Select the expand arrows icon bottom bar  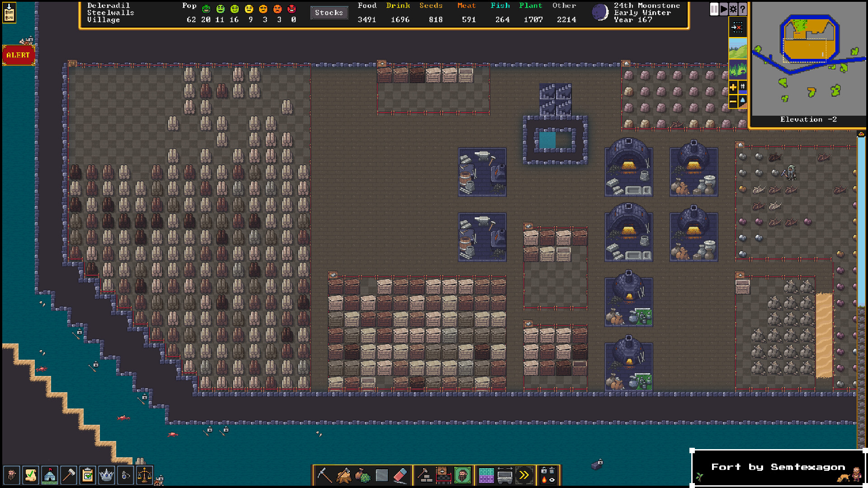pyautogui.click(x=524, y=474)
